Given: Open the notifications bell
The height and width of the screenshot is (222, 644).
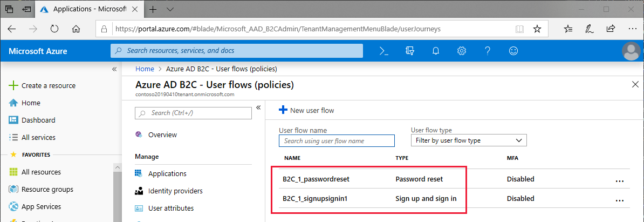Looking at the screenshot, I should (x=436, y=51).
